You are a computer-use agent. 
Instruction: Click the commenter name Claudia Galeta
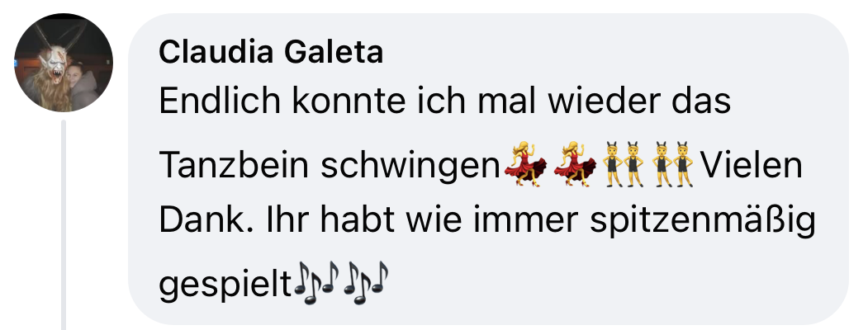[x=271, y=53]
